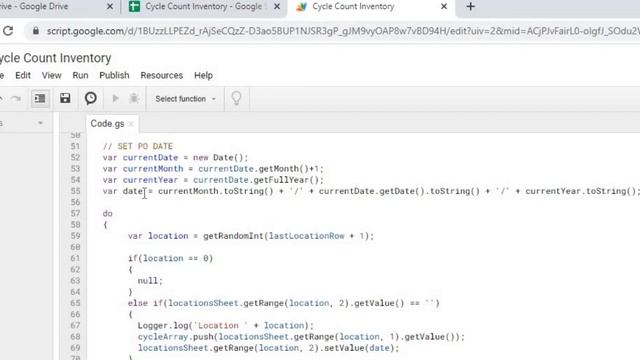The height and width of the screenshot is (360, 640).
Task: Click 'cycleArray.push' on line 68
Action: pyautogui.click(x=176, y=337)
